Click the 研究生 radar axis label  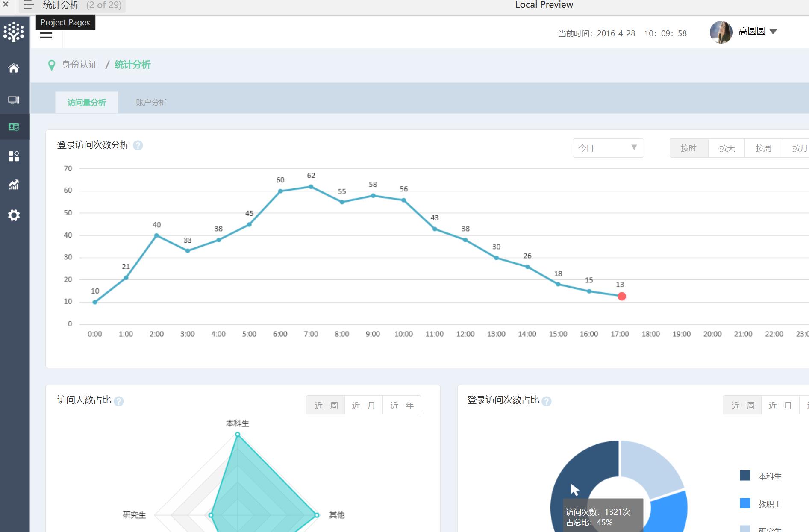tap(134, 515)
